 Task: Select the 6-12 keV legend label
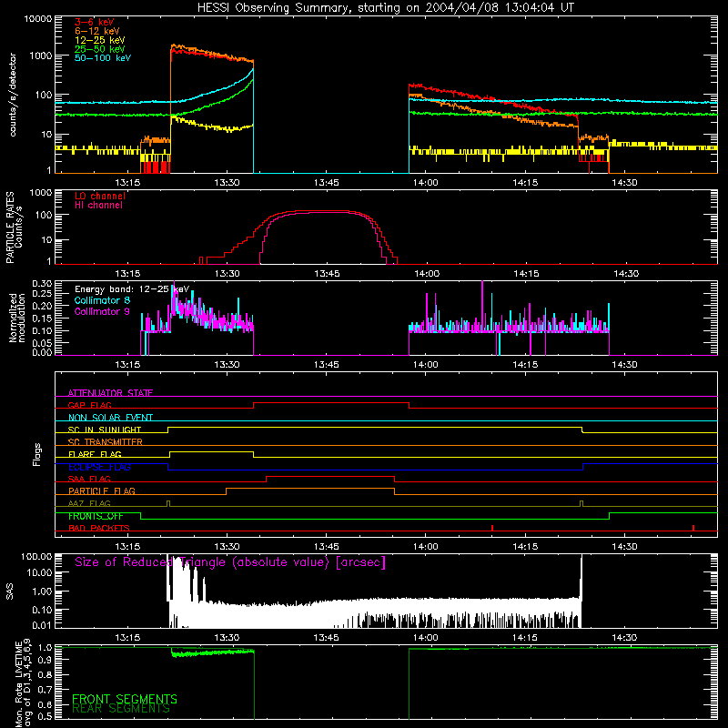97,31
